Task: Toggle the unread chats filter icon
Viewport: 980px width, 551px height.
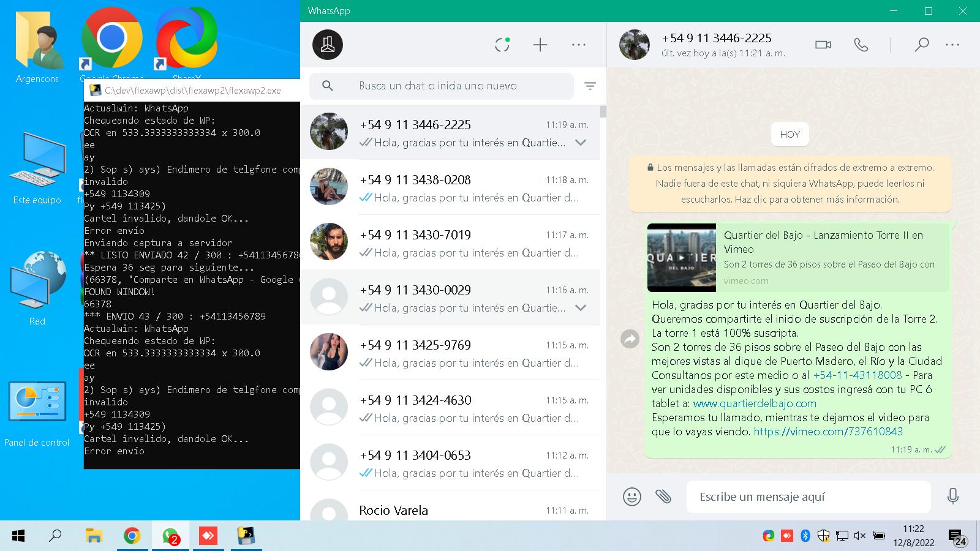Action: click(x=590, y=86)
